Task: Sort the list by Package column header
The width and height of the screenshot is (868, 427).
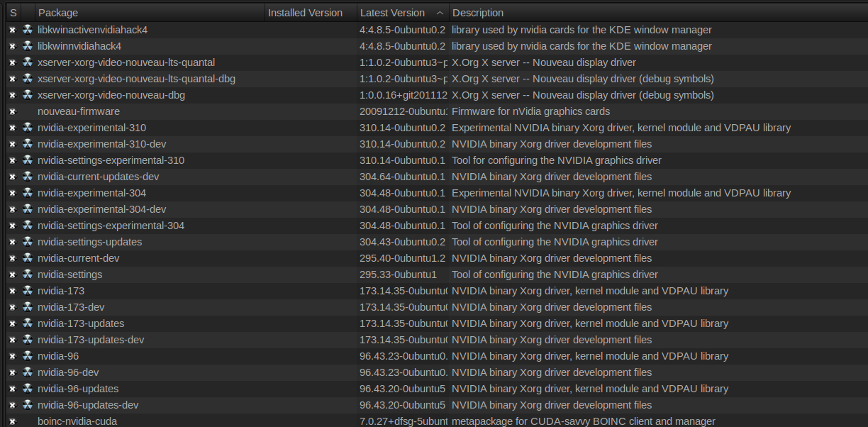Action: click(x=58, y=13)
